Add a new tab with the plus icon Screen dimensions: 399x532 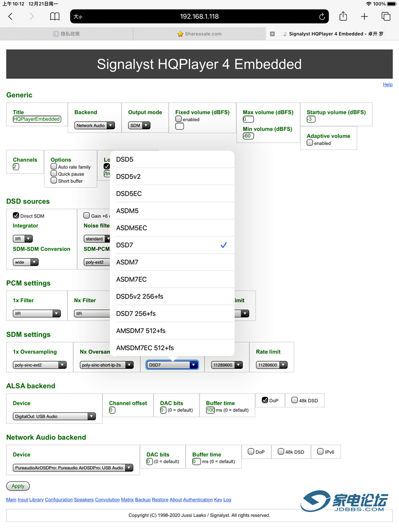[x=364, y=16]
